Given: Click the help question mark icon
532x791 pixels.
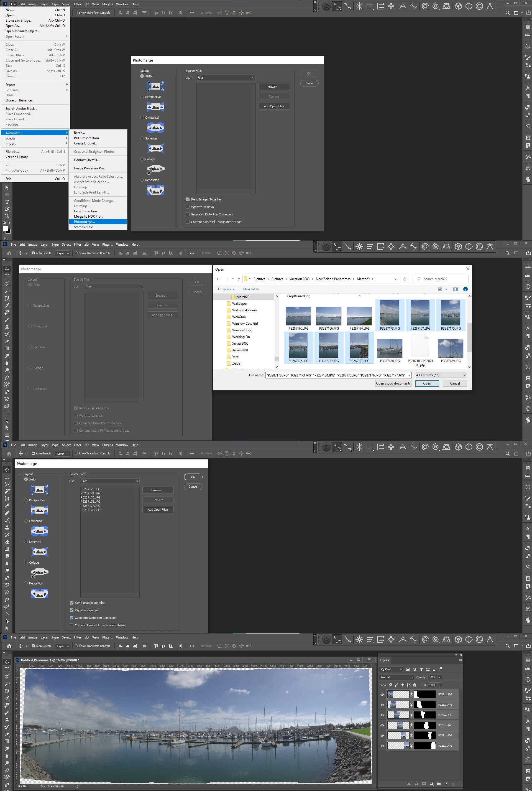Looking at the screenshot, I should click(x=465, y=289).
